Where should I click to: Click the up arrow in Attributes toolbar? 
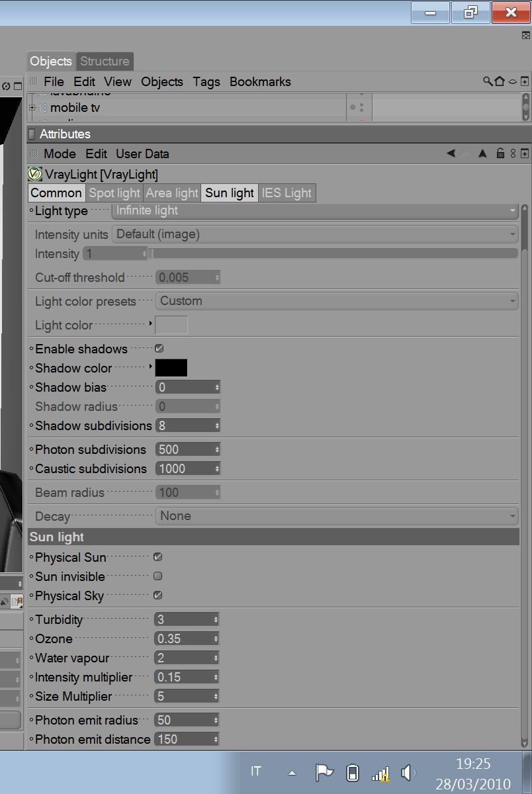(x=482, y=154)
